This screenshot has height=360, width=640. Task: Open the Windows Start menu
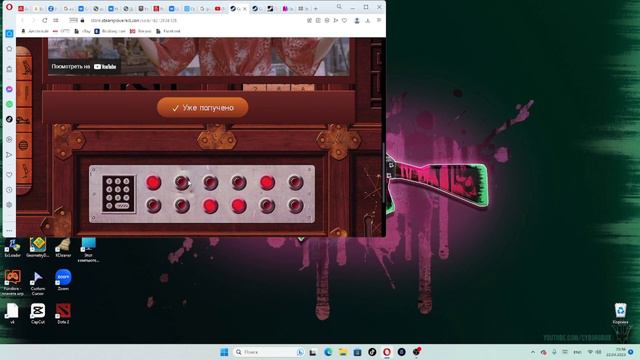tap(224, 352)
